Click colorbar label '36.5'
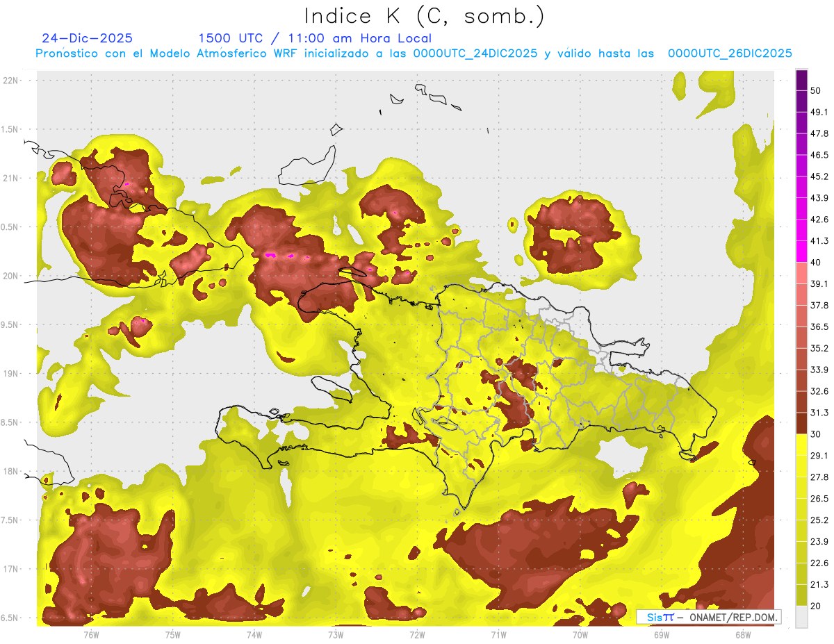This screenshot has width=834, height=644. (x=819, y=327)
